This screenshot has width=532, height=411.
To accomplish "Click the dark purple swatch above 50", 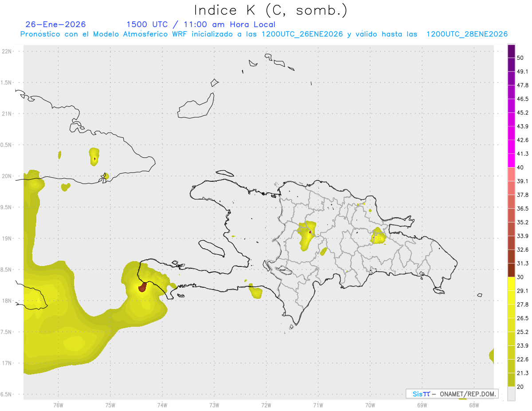I will pyautogui.click(x=512, y=51).
